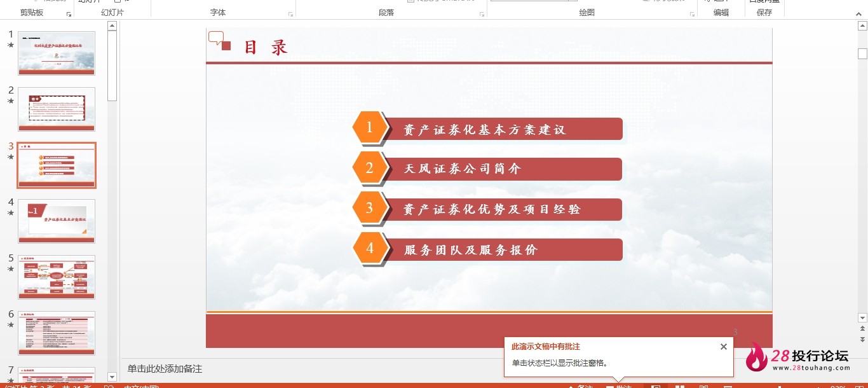Select slide 5 thumbnail
Image resolution: width=868 pixels, height=388 pixels.
(x=57, y=277)
